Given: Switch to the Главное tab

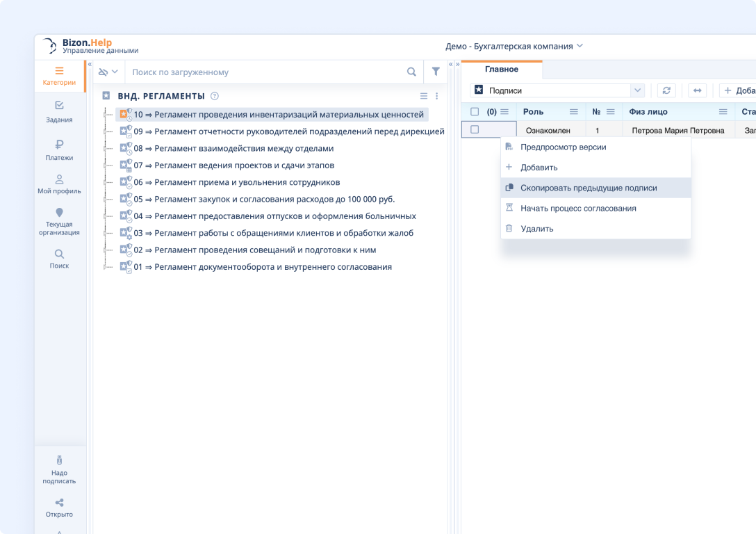Looking at the screenshot, I should 501,70.
